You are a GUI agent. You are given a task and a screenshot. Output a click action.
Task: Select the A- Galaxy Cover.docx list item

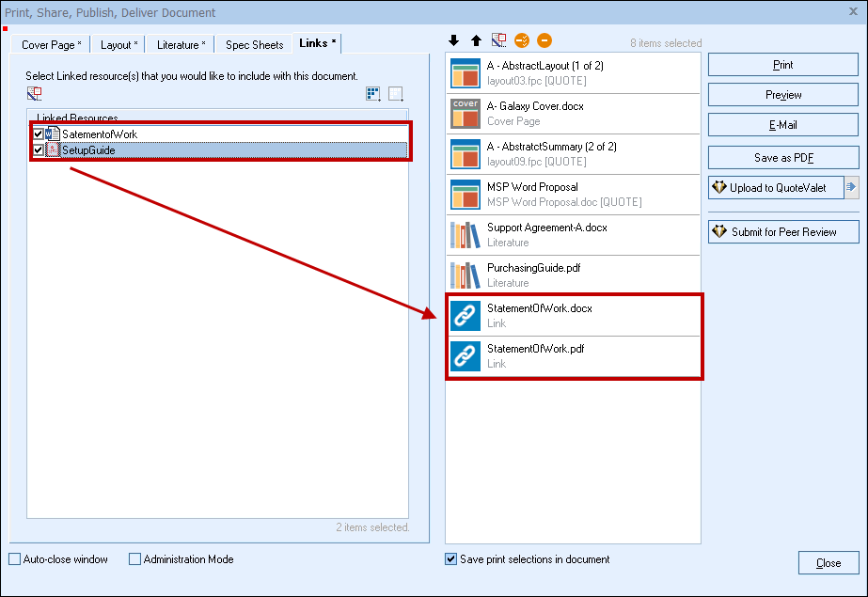574,114
